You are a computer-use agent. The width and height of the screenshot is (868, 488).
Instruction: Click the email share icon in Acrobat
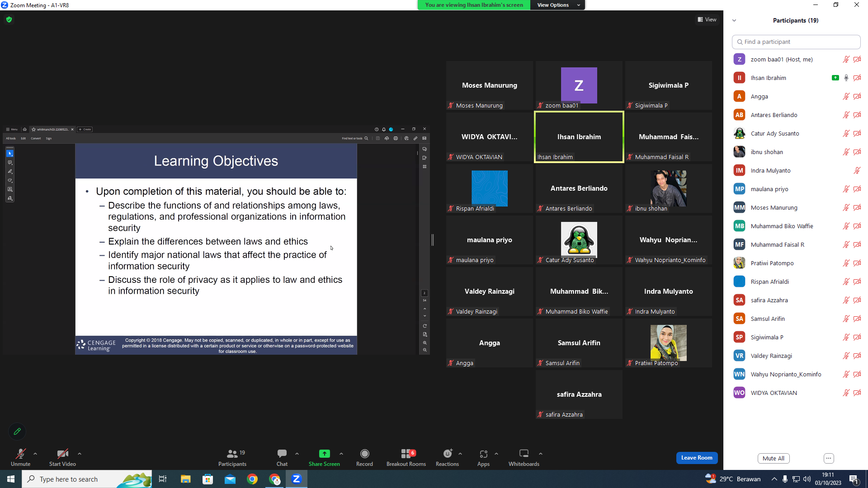pyautogui.click(x=425, y=138)
